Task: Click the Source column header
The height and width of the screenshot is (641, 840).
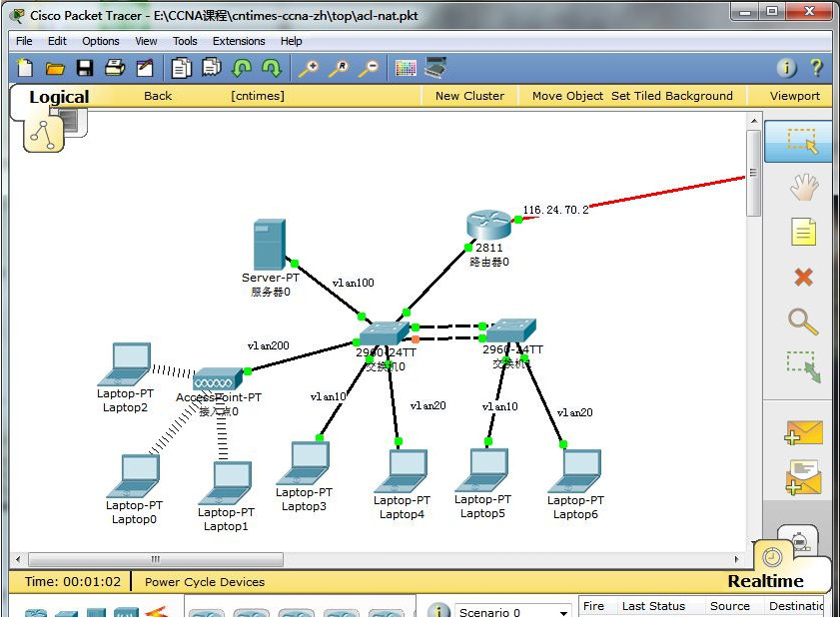Action: pyautogui.click(x=730, y=606)
